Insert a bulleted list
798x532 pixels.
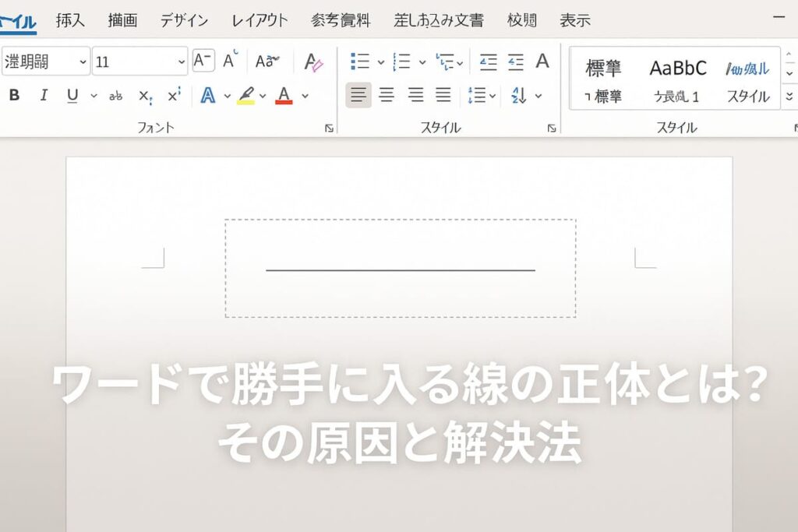[360, 62]
